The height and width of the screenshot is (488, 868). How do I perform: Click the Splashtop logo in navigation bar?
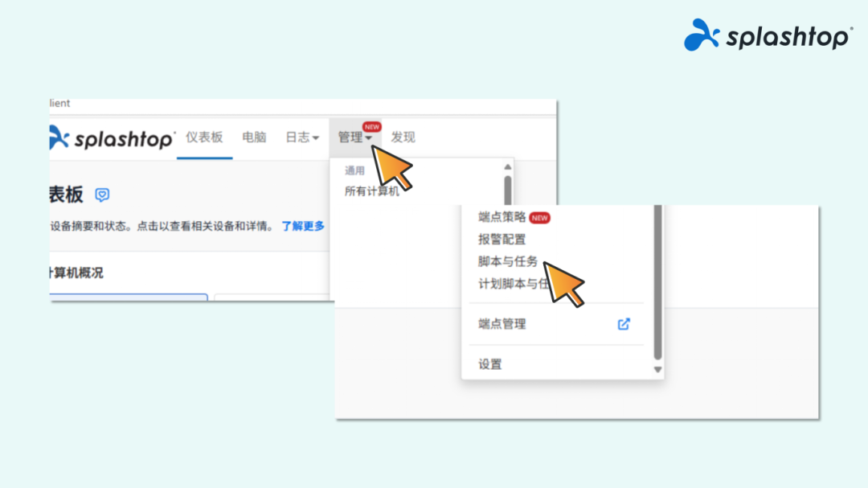coord(113,138)
